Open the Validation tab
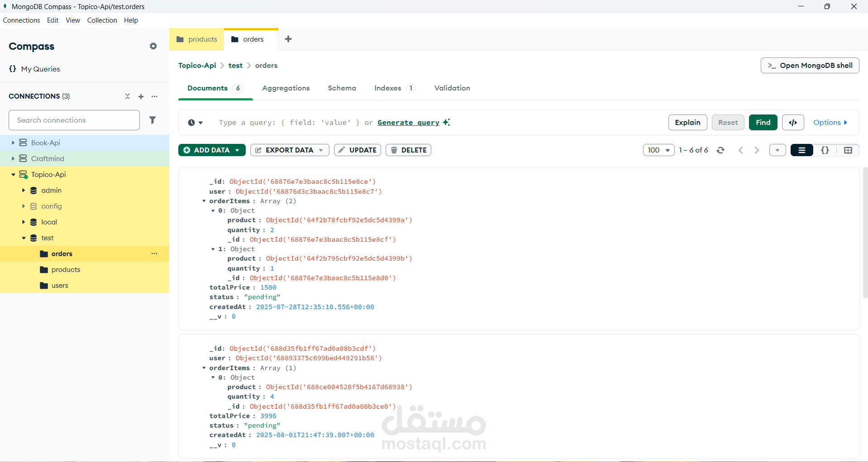Image resolution: width=868 pixels, height=462 pixels. [x=452, y=88]
